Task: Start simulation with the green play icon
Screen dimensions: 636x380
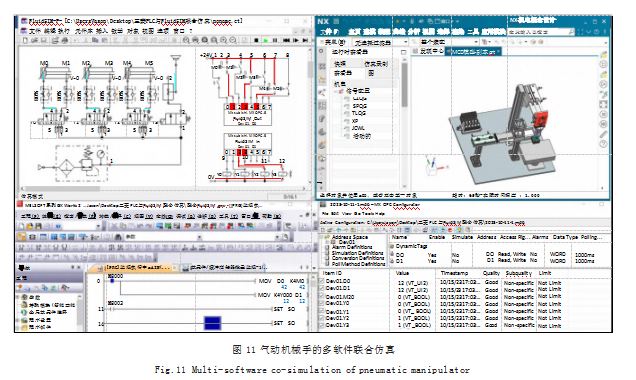Action: 266,40
